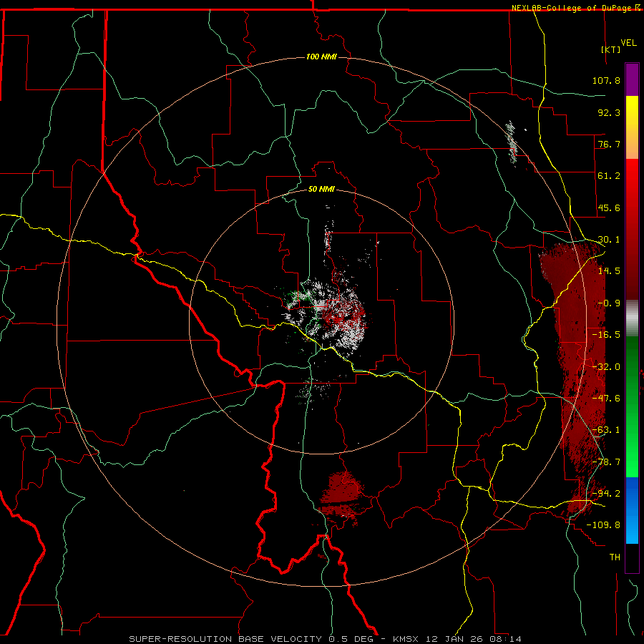Click the 107.8 velocity scale value
Image resolution: width=644 pixels, height=644 pixels.
point(606,80)
